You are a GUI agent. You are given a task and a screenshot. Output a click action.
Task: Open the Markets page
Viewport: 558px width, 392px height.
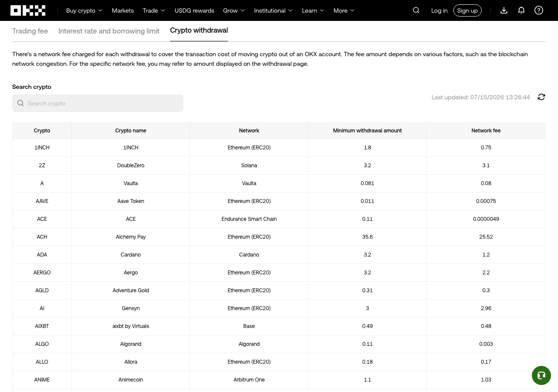coord(123,10)
